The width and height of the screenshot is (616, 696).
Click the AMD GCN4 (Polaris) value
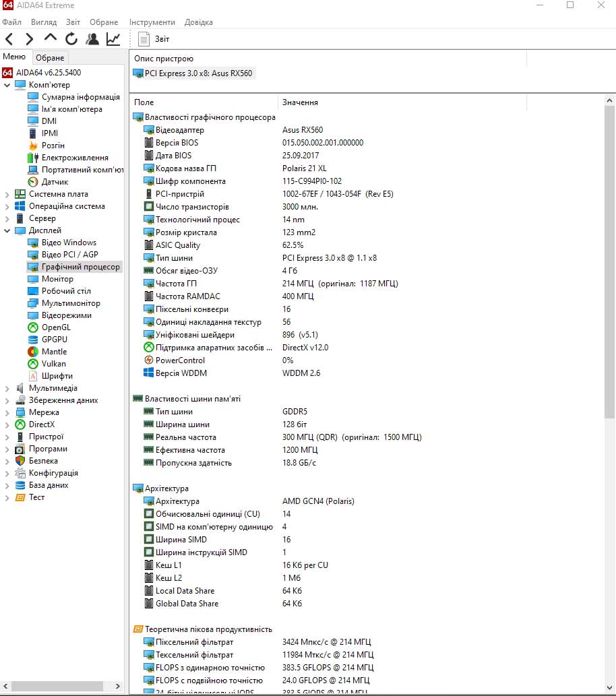(x=318, y=501)
